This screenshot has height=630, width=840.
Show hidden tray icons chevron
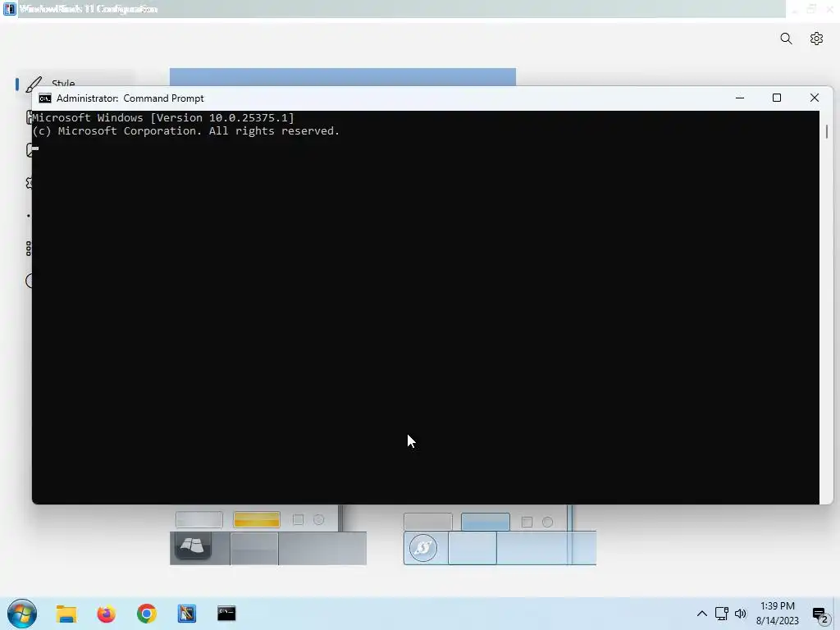click(x=702, y=614)
